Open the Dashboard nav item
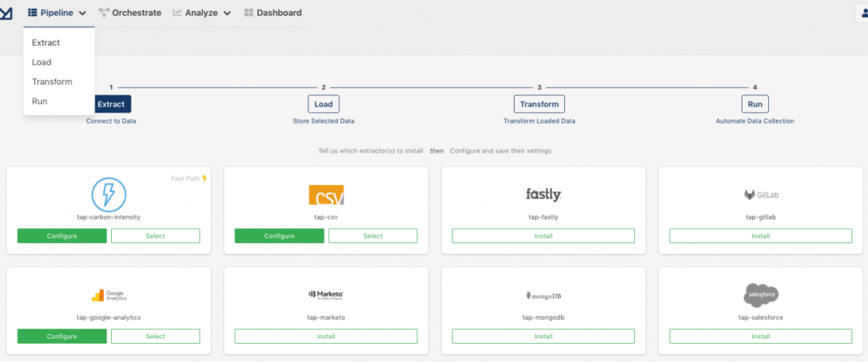 (x=273, y=13)
